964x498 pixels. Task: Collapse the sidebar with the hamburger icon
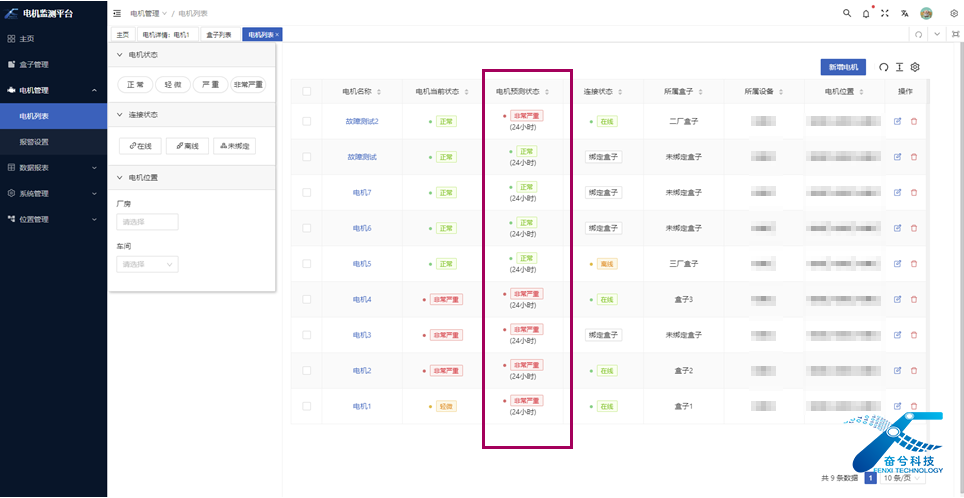coord(117,13)
